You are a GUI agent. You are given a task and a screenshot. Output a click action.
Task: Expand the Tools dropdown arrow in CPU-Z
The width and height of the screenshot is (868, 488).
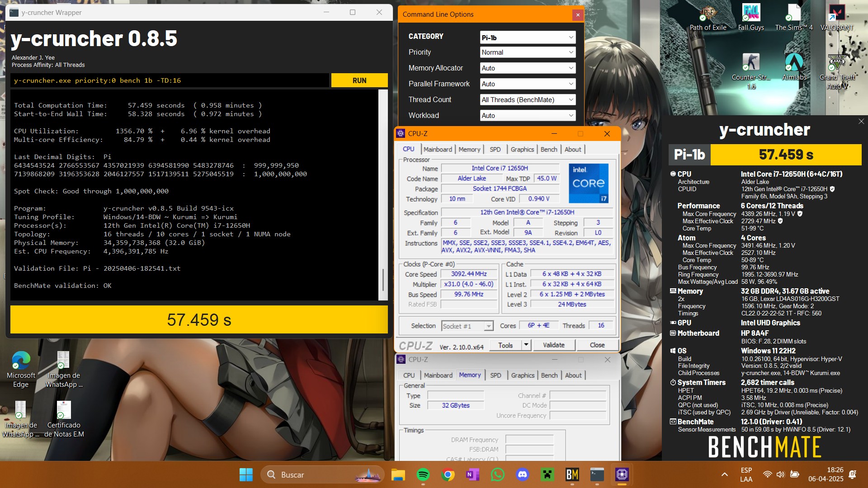(526, 345)
